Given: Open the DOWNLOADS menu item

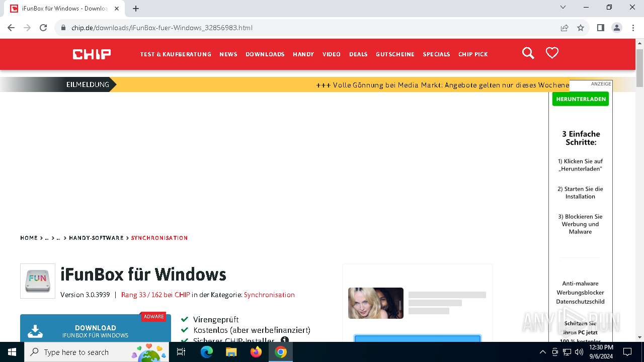Looking at the screenshot, I should [x=265, y=54].
